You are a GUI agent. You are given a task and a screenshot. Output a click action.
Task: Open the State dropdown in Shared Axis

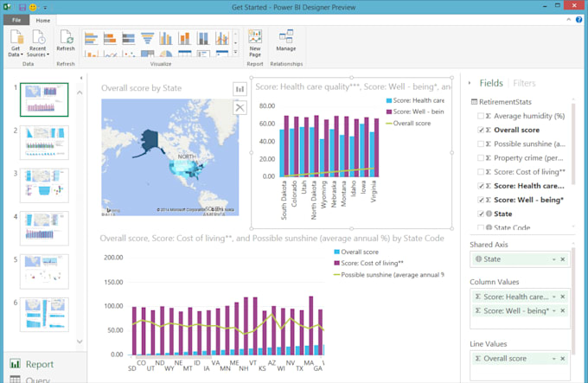[554, 259]
